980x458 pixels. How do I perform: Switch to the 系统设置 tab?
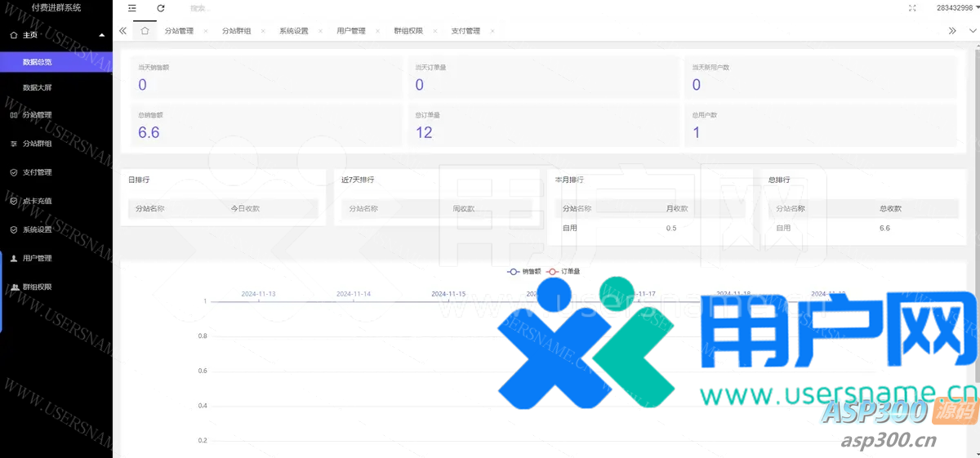(x=293, y=31)
